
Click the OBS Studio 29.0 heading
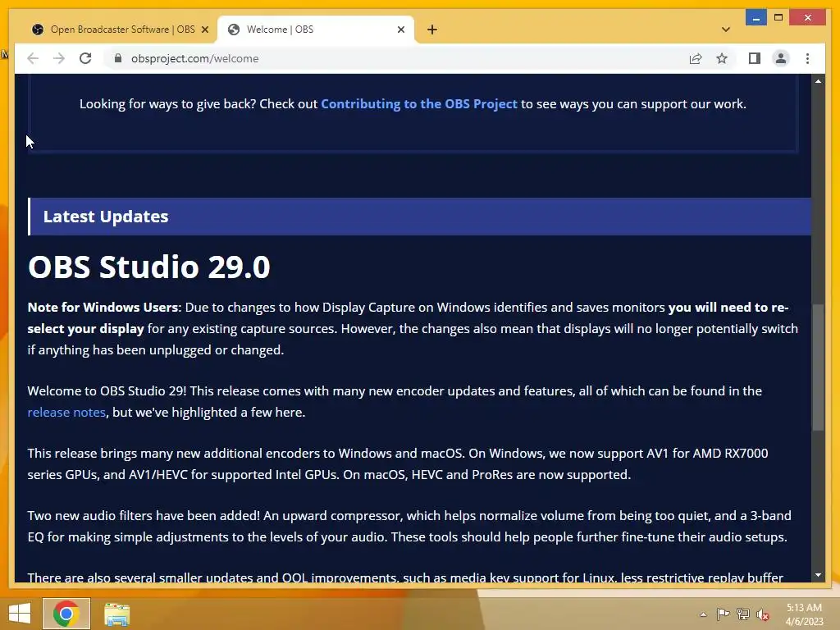149,267
